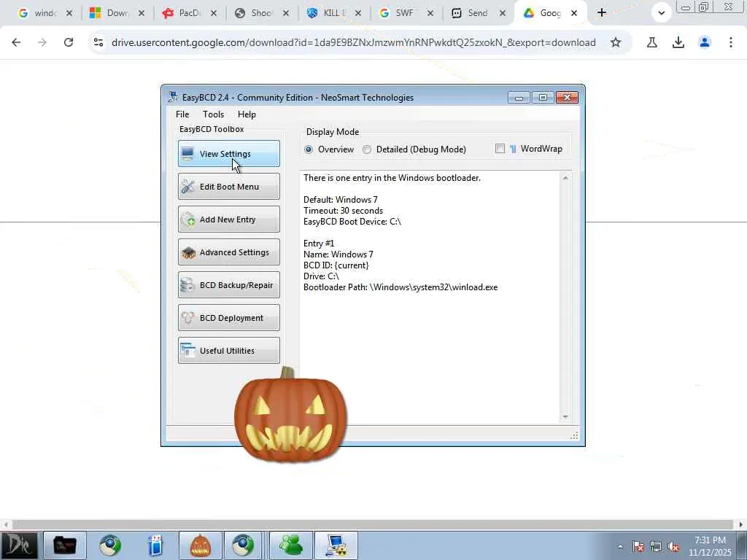747x560 pixels.
Task: Switch to the 'Send' browser tab
Action: (471, 13)
